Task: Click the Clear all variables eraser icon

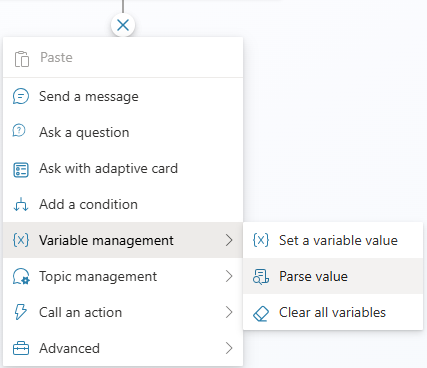Action: (x=261, y=313)
